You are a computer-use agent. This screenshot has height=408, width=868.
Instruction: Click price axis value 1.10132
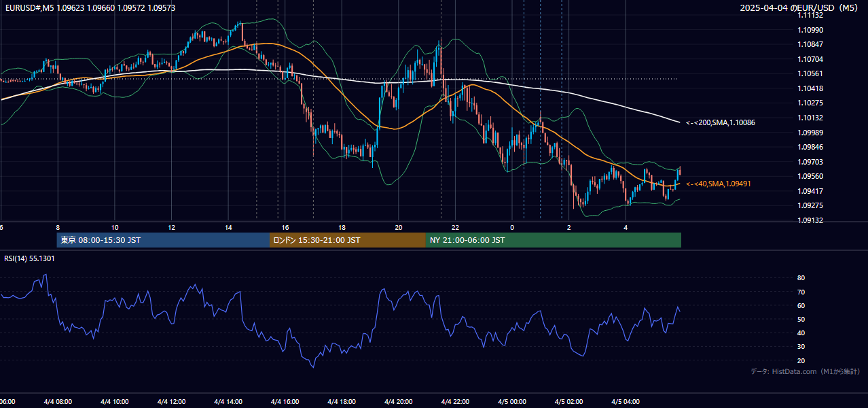click(x=810, y=118)
